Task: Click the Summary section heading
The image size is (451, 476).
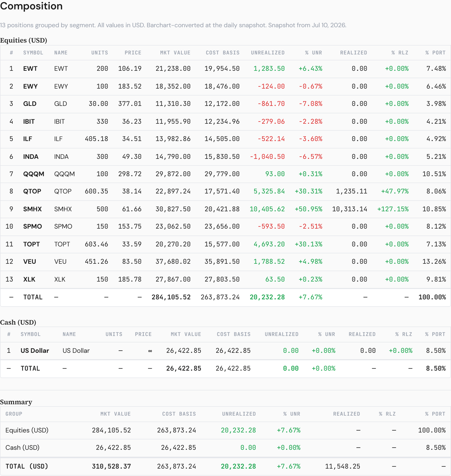Action: [16, 402]
